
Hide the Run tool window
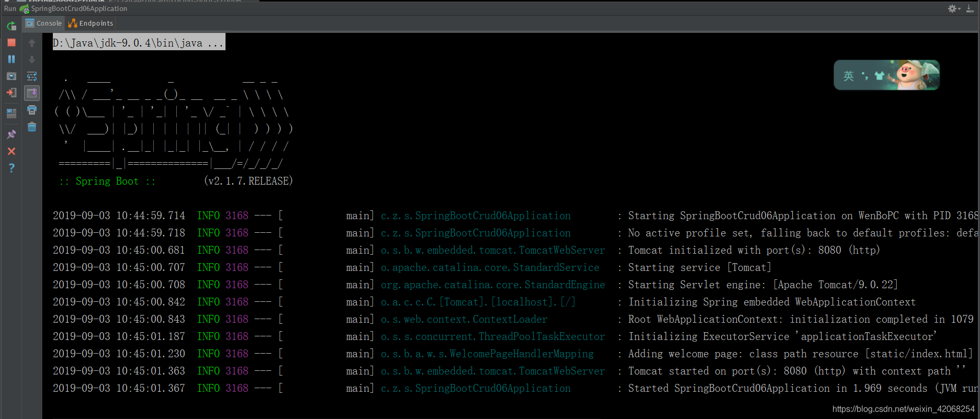pos(970,8)
